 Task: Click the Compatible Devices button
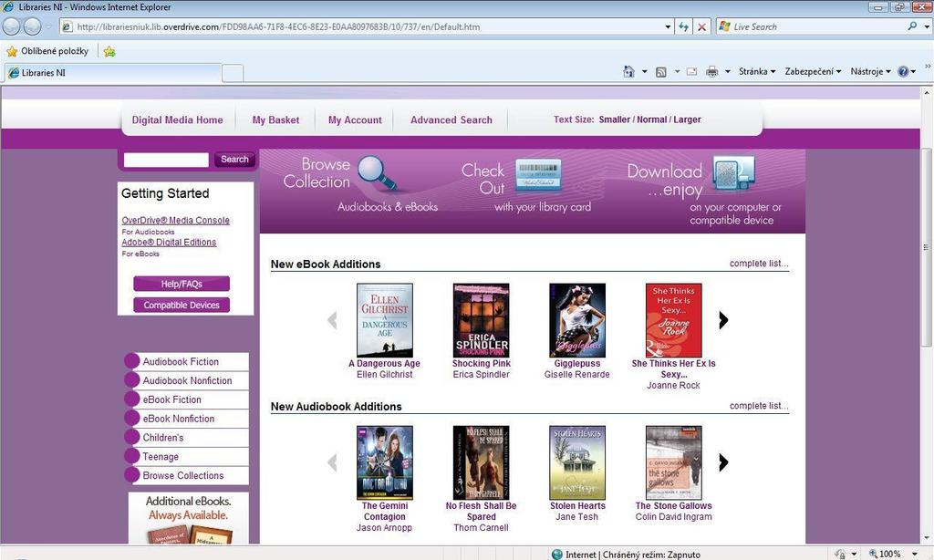(x=182, y=305)
